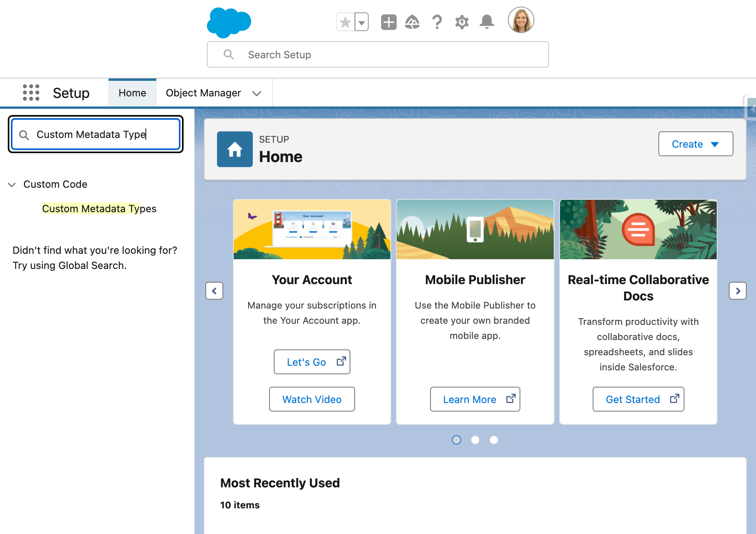Click the Setup app name label

click(x=71, y=93)
